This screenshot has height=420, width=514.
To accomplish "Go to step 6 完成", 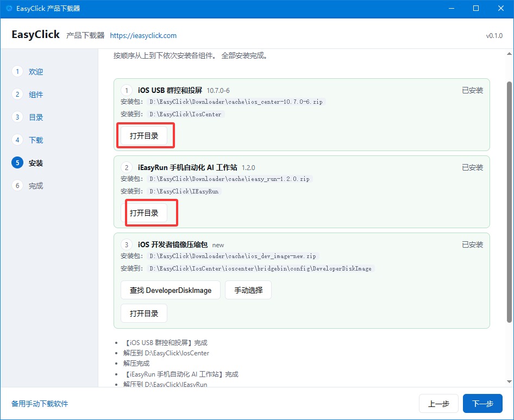I will tap(28, 186).
